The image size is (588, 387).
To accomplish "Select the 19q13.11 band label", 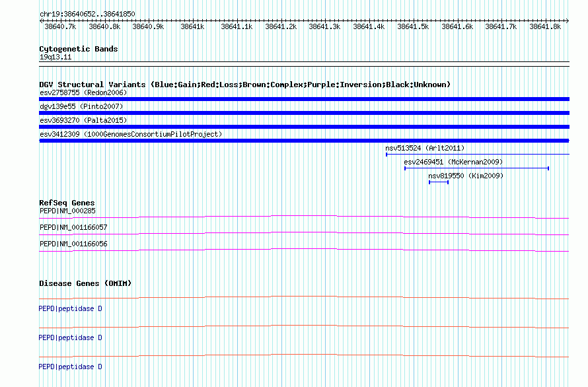I will (55, 57).
